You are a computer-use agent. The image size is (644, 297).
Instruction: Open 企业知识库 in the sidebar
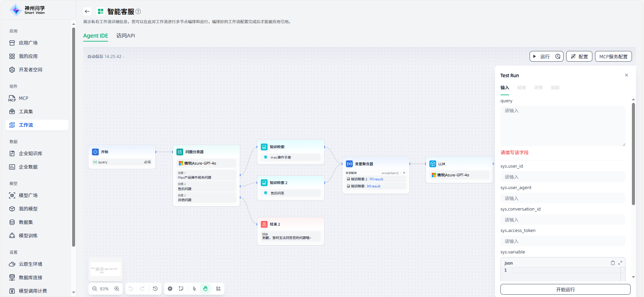[x=31, y=154]
